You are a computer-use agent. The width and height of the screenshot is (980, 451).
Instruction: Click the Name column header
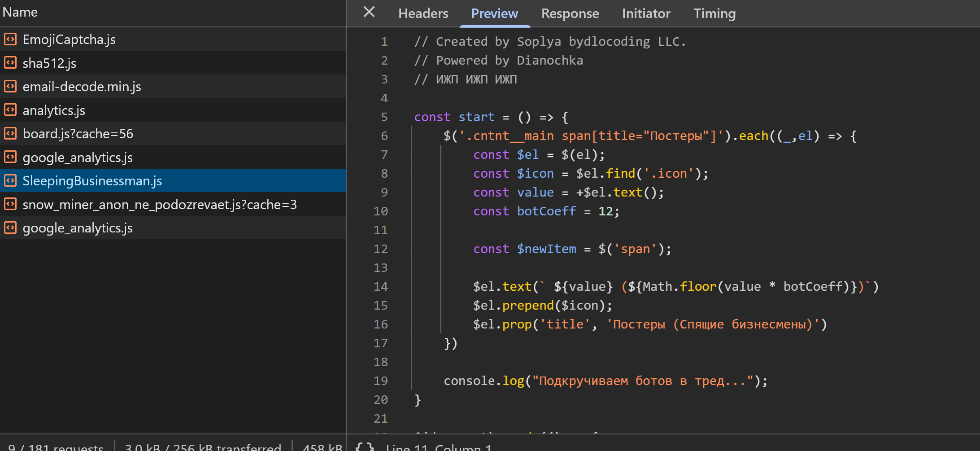click(x=20, y=12)
